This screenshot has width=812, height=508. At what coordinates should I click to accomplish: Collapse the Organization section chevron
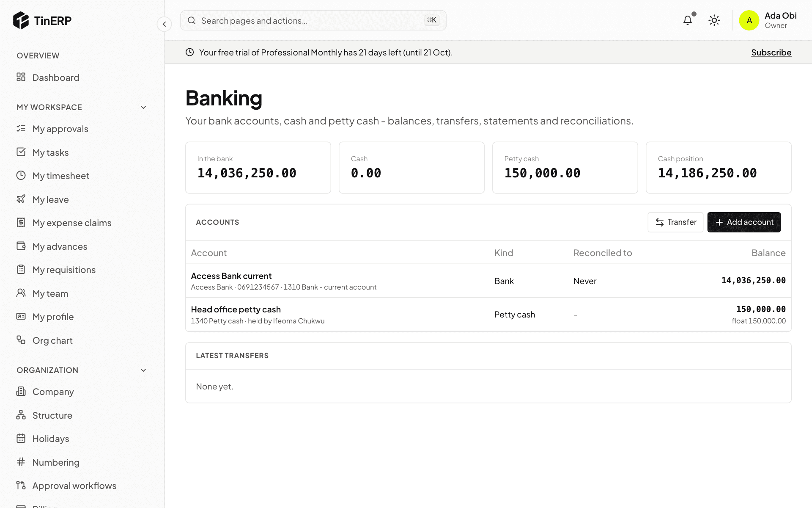pyautogui.click(x=143, y=370)
